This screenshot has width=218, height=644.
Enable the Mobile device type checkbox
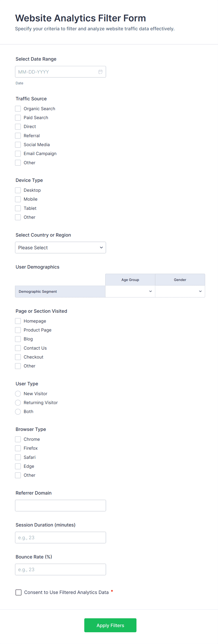click(18, 199)
